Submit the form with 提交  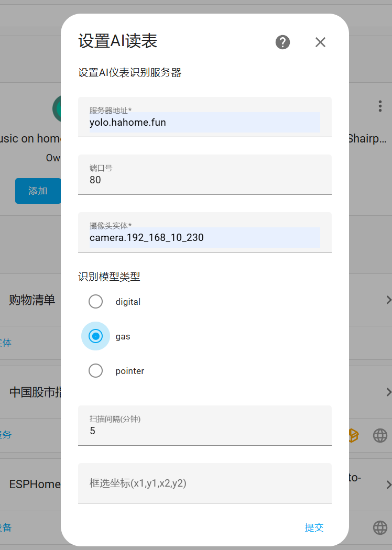(x=314, y=527)
